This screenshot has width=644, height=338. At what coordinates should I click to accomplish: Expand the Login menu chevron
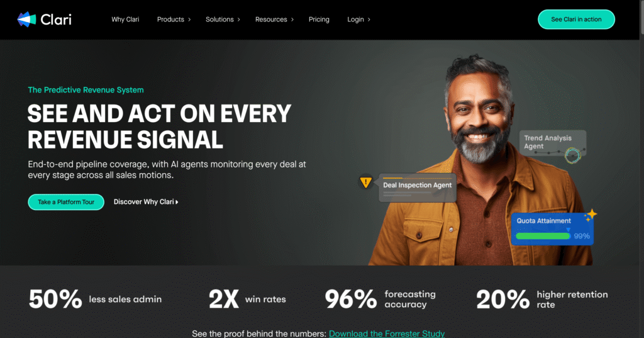point(369,20)
